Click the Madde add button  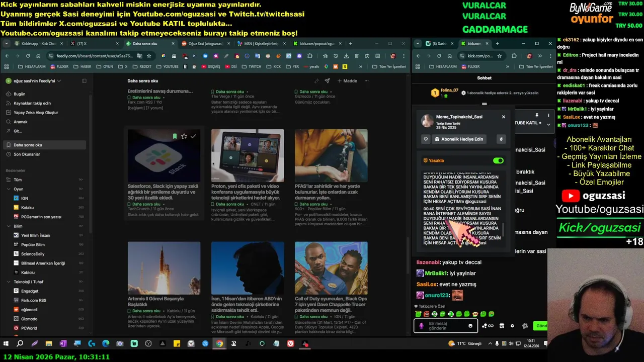pyautogui.click(x=347, y=80)
